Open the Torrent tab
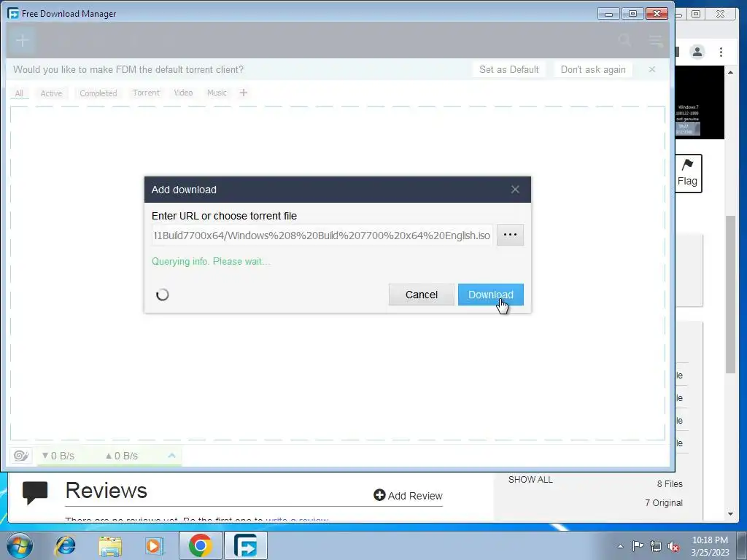 [146, 93]
